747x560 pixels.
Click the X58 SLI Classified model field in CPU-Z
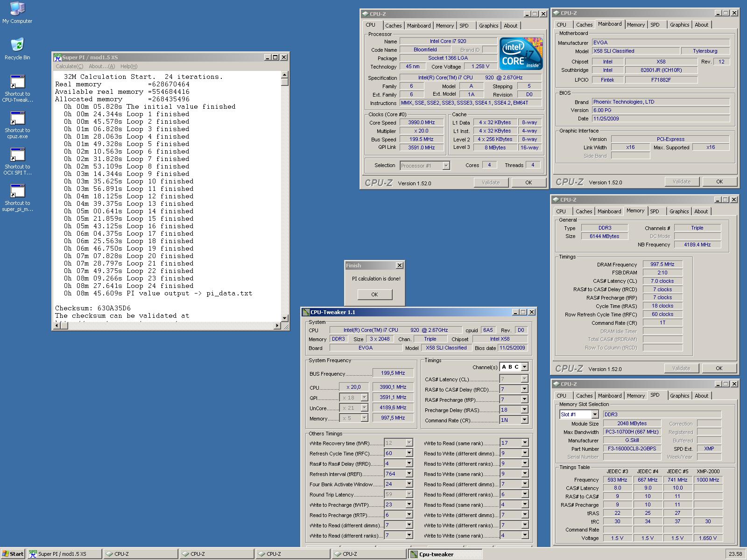coord(635,51)
